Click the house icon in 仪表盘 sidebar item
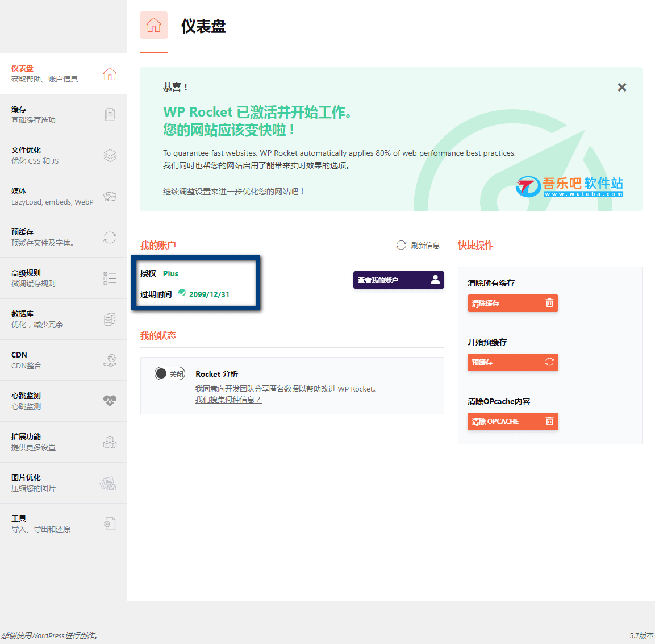This screenshot has width=655, height=644. click(110, 73)
